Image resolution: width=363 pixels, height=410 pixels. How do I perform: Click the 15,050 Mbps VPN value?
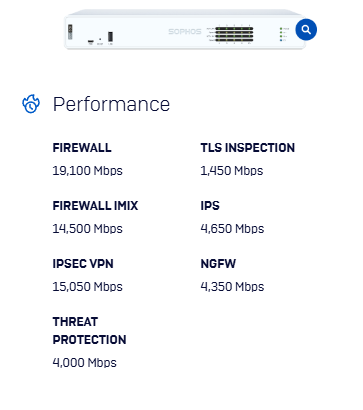pos(88,287)
